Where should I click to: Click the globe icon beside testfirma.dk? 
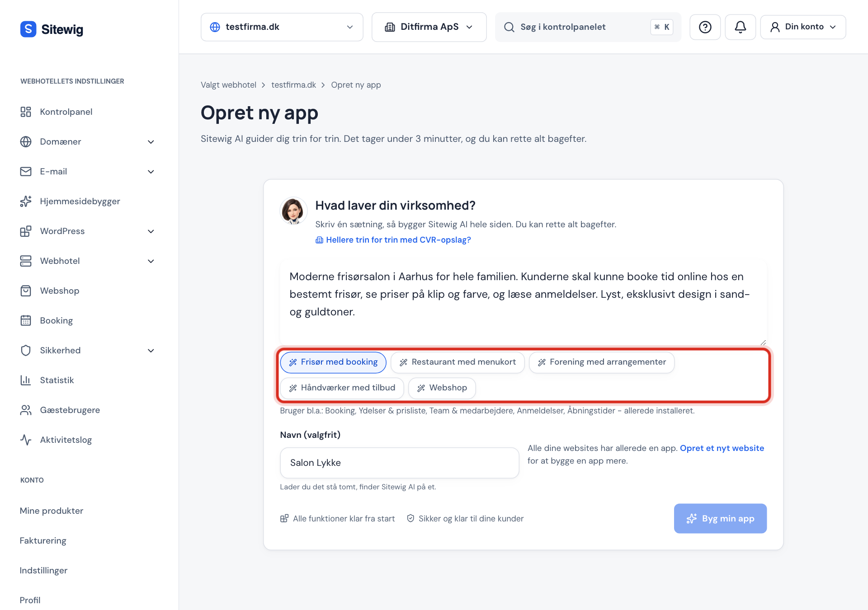[x=215, y=27]
